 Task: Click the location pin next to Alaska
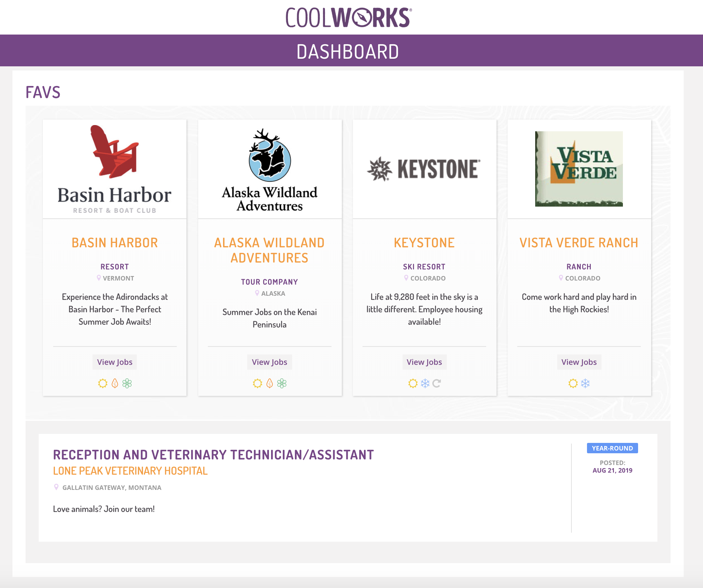[257, 293]
